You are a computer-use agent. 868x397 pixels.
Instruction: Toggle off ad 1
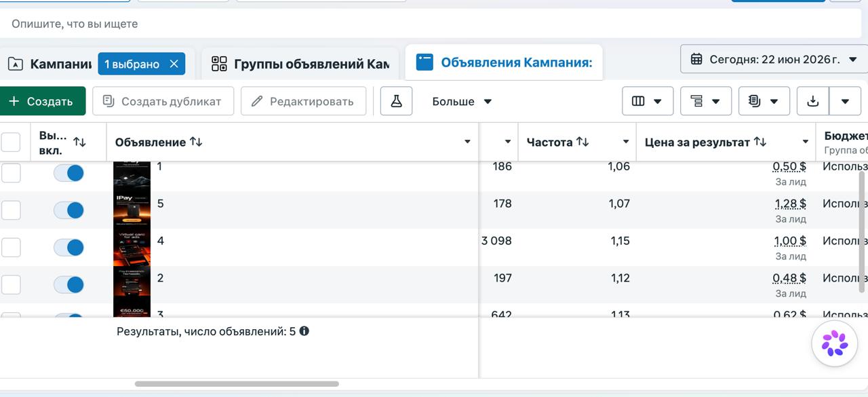click(68, 173)
